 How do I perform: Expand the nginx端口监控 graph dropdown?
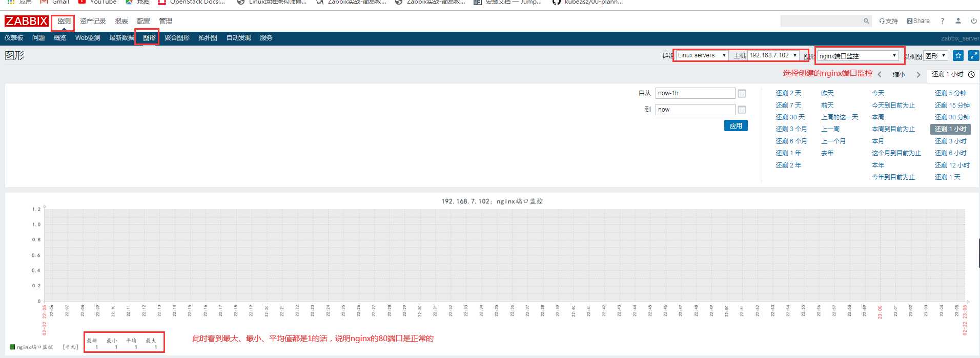pyautogui.click(x=858, y=56)
